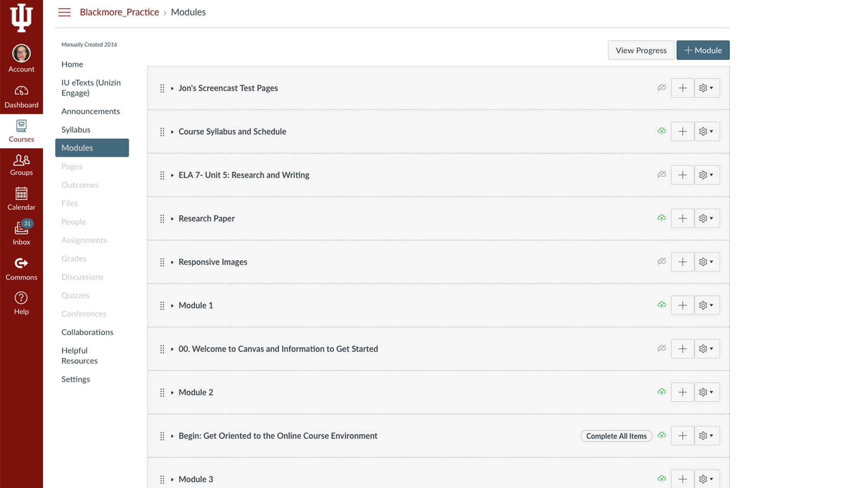Image resolution: width=868 pixels, height=488 pixels.
Task: Expand Course Syllabus and Schedule module
Action: coord(172,132)
